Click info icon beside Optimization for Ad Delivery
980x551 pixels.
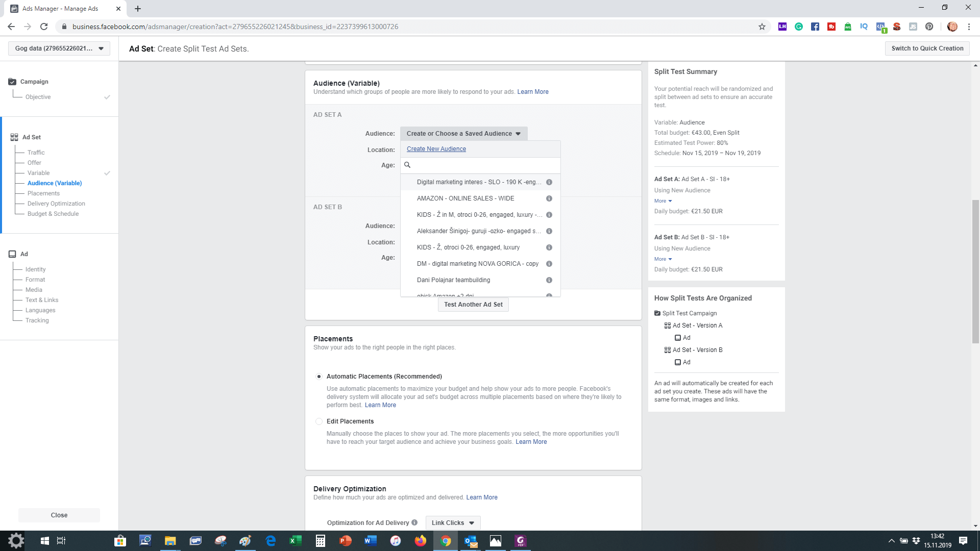tap(414, 522)
